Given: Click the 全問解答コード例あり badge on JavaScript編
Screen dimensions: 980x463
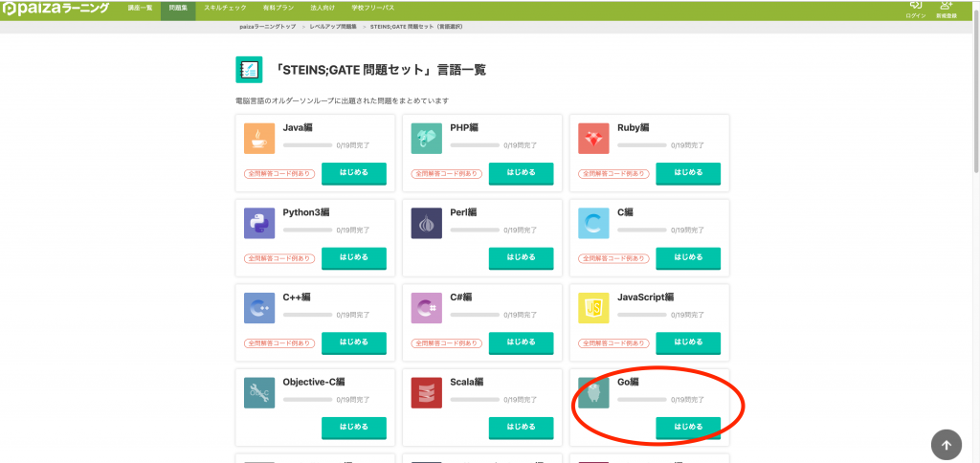Looking at the screenshot, I should [613, 343].
